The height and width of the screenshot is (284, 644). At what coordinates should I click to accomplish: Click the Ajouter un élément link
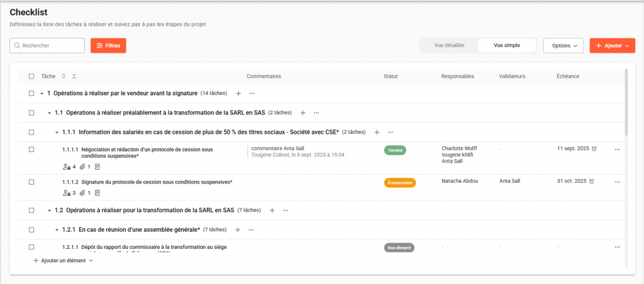[63, 260]
